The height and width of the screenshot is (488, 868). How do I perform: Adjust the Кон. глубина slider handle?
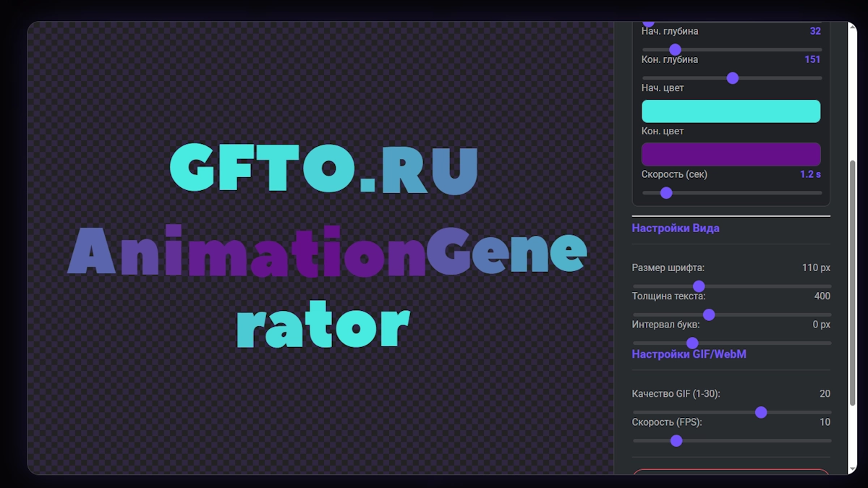pyautogui.click(x=733, y=78)
